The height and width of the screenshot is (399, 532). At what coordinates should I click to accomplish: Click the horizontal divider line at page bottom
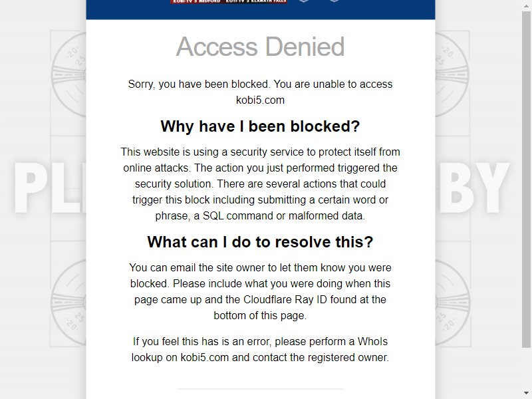click(x=260, y=389)
